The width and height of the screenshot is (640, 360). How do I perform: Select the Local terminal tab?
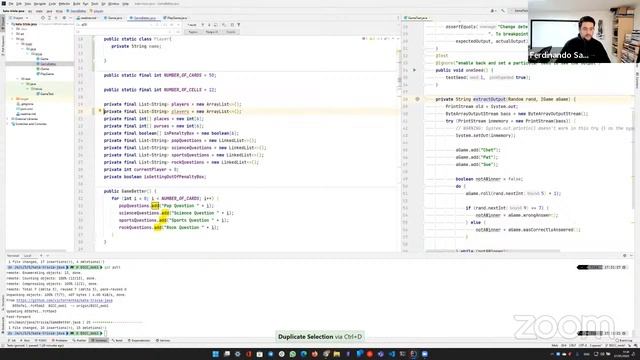point(27,256)
